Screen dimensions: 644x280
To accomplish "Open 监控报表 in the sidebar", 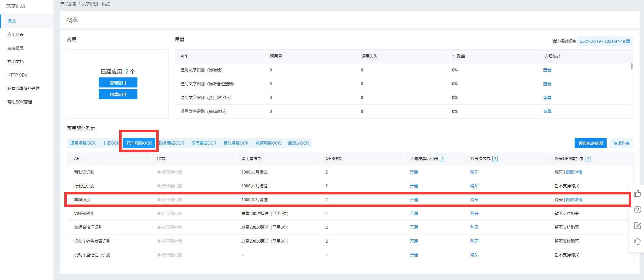I will click(15, 48).
